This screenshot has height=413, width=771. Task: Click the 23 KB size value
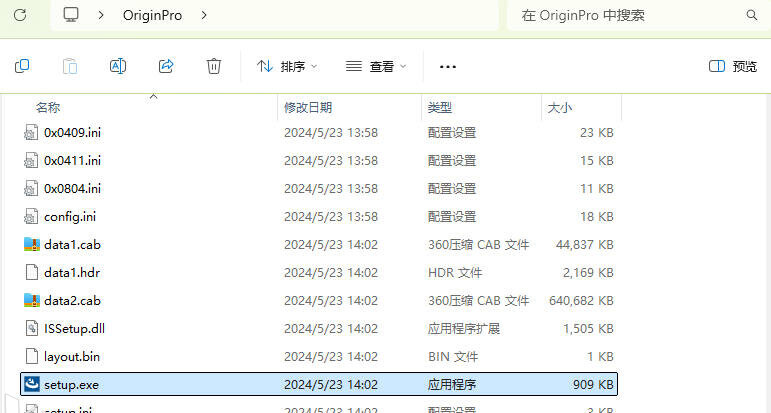coord(597,133)
